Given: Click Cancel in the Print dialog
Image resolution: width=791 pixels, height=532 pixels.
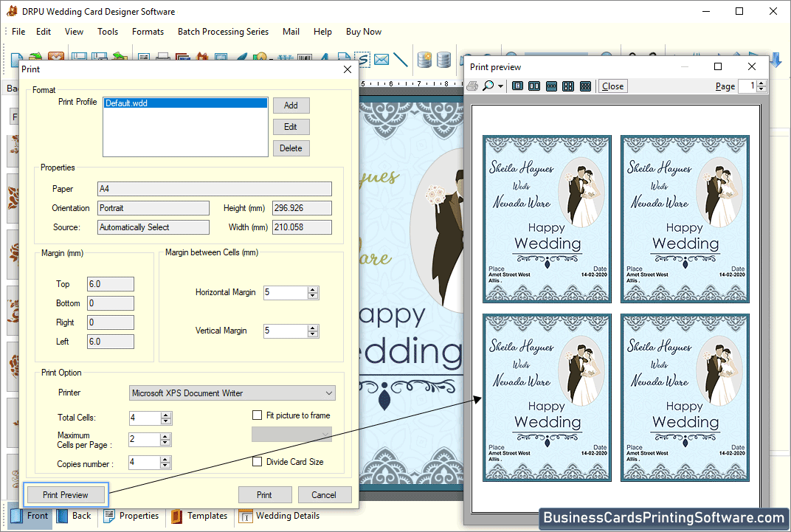Looking at the screenshot, I should click(325, 494).
